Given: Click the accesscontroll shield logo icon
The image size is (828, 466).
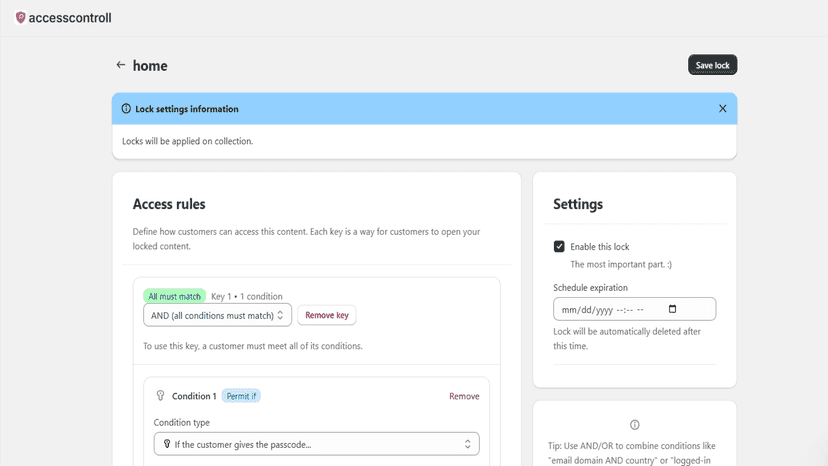Looking at the screenshot, I should pyautogui.click(x=21, y=18).
